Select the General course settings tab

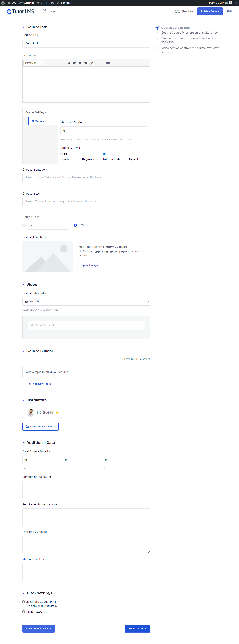43,121
